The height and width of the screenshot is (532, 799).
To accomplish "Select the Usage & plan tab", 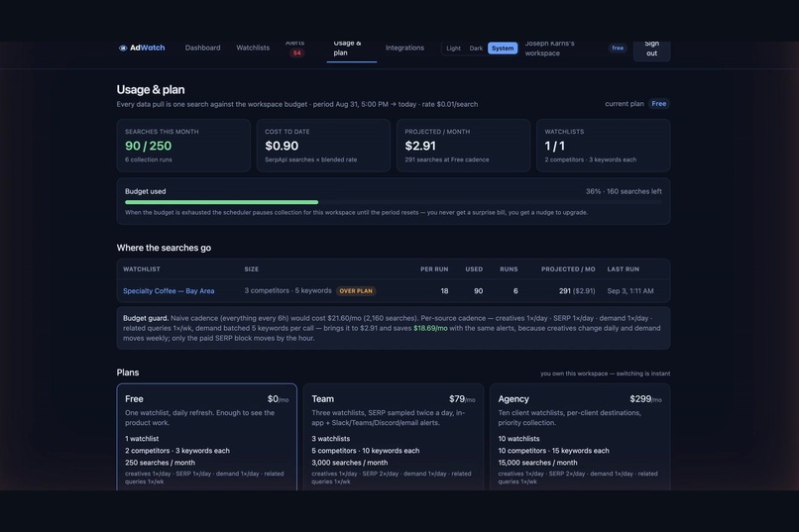I will tap(351, 49).
